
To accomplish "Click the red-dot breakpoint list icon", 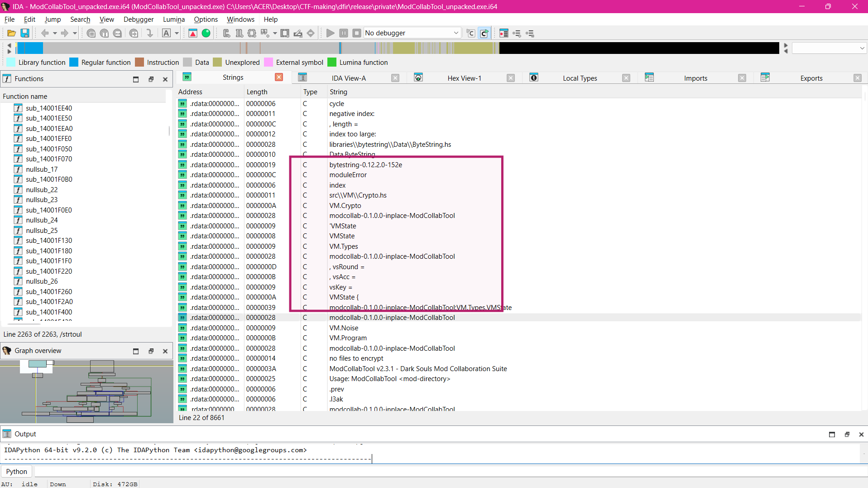I will pyautogui.click(x=504, y=33).
